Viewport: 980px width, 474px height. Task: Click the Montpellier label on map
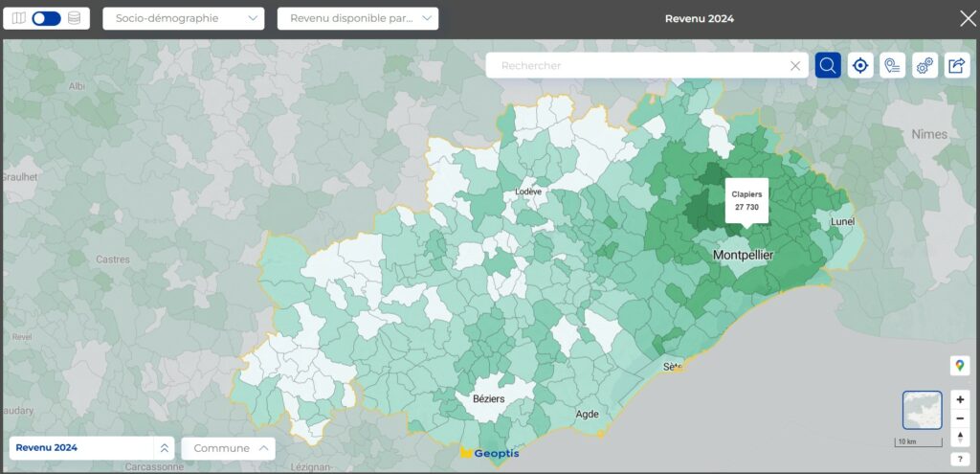click(743, 255)
